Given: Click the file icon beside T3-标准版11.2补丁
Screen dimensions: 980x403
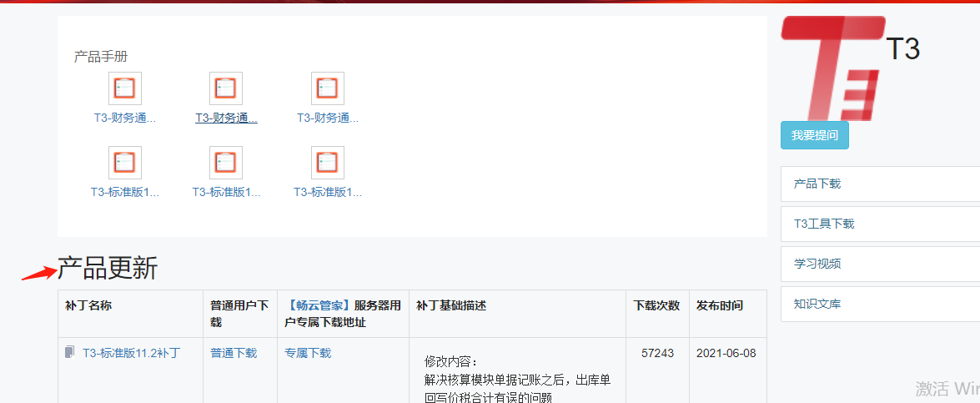Looking at the screenshot, I should [70, 352].
